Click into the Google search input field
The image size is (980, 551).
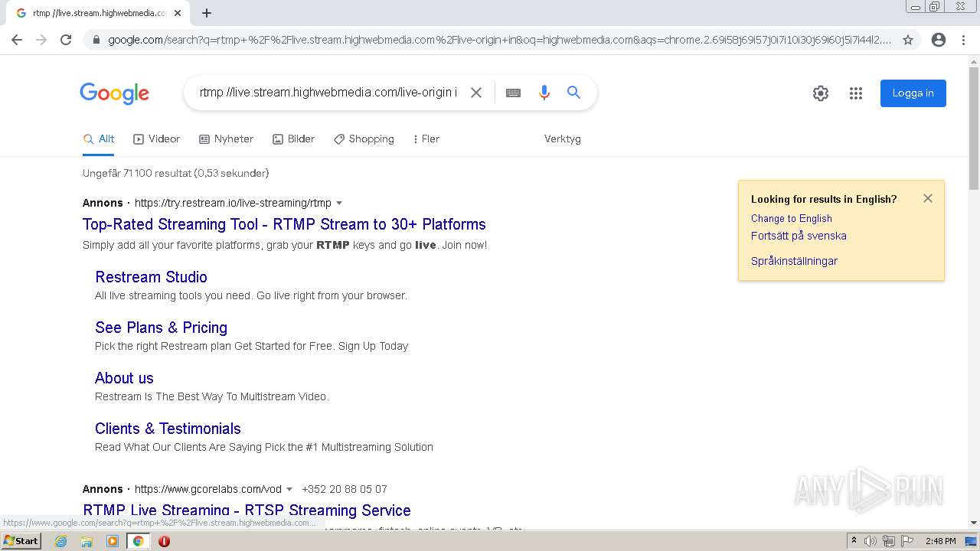coord(328,93)
